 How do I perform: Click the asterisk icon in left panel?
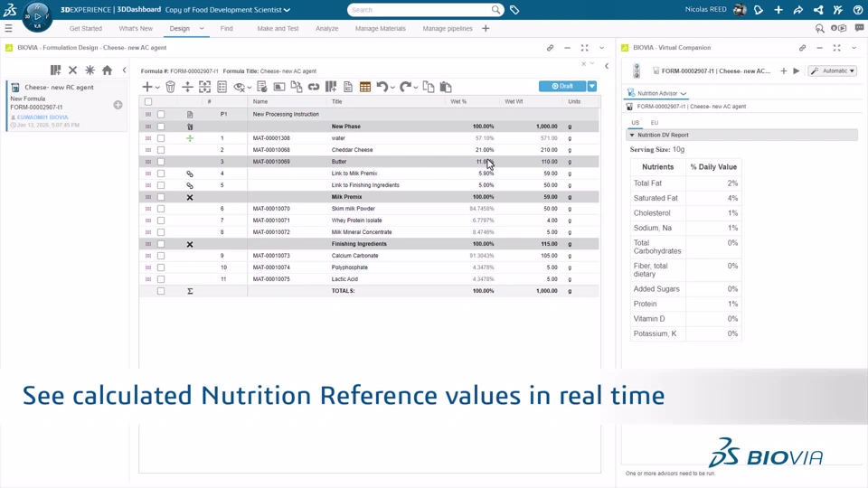pos(90,70)
